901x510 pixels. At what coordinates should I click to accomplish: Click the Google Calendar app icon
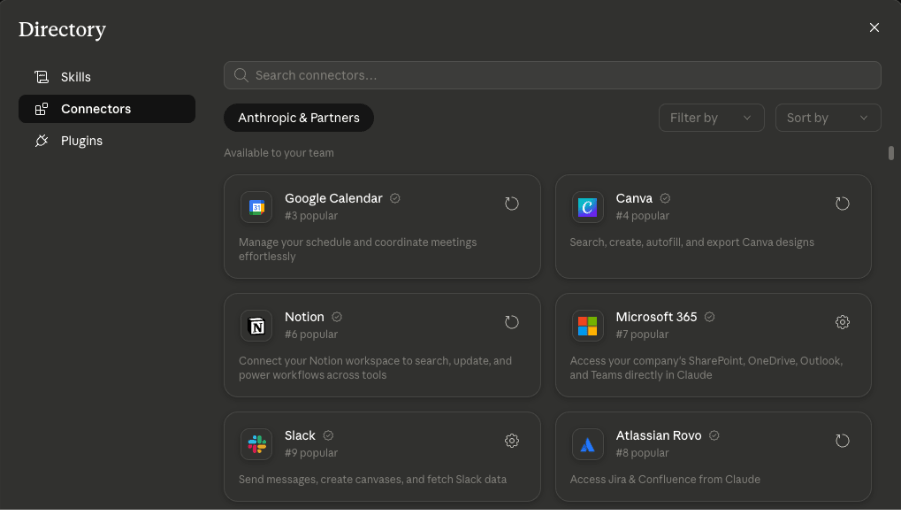point(256,207)
